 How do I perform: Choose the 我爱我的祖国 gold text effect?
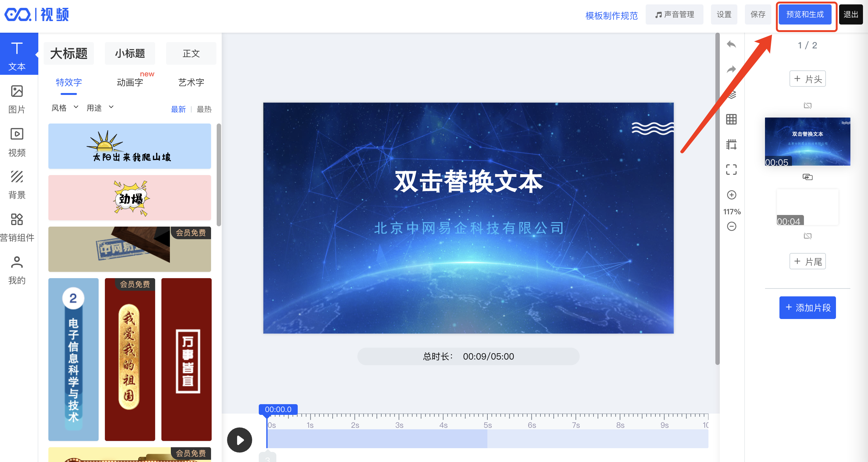coord(130,360)
